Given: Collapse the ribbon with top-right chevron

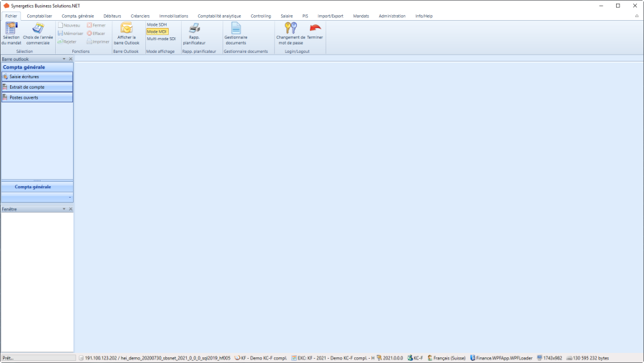Looking at the screenshot, I should pyautogui.click(x=637, y=16).
